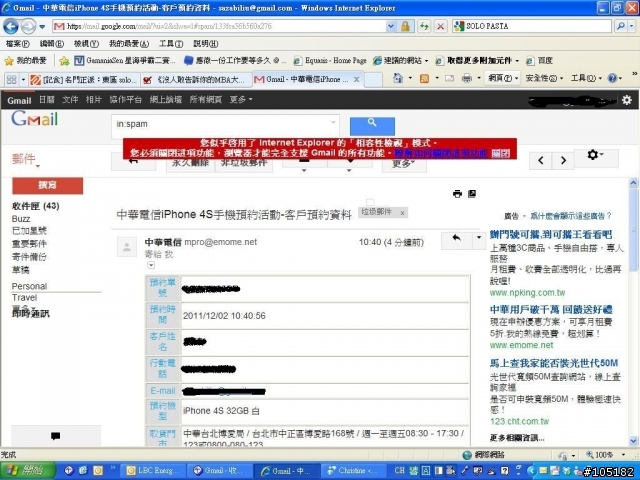The image size is (640, 480).
Task: Open the 安全性(S) menu dropdown
Action: pyautogui.click(x=544, y=78)
